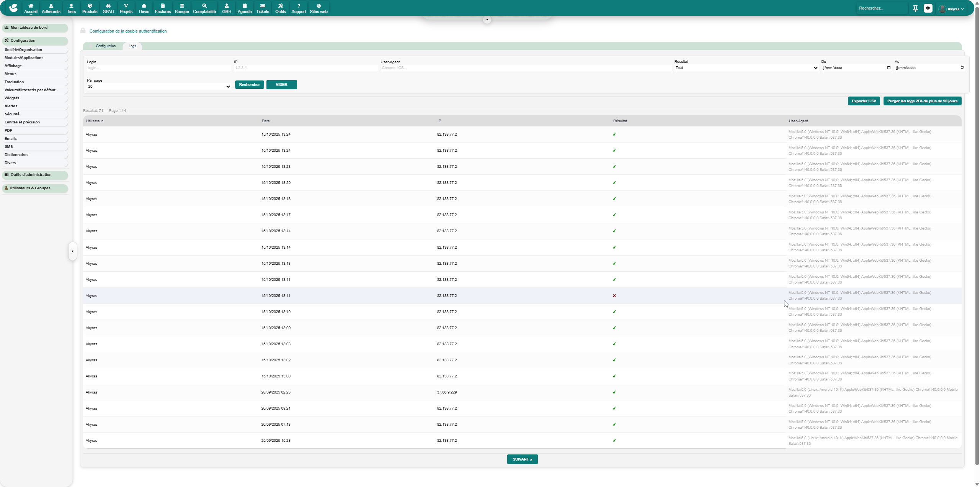Click the Produits box icon

pos(90,6)
